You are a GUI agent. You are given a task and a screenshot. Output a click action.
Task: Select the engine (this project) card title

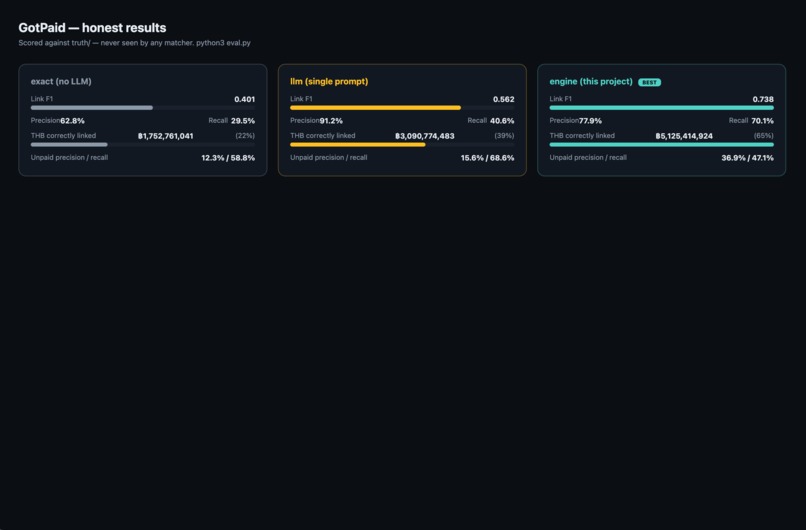coord(591,81)
